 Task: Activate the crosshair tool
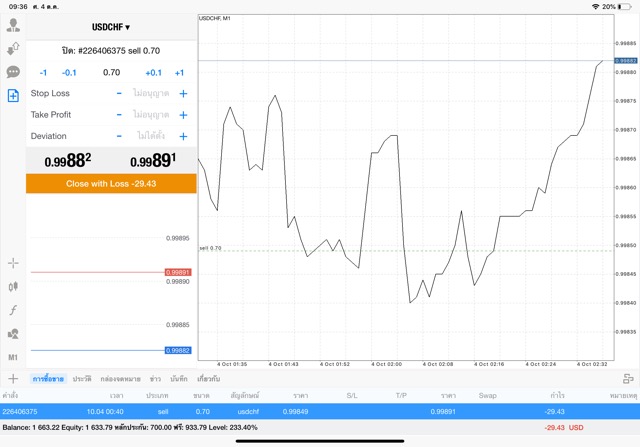(13, 263)
